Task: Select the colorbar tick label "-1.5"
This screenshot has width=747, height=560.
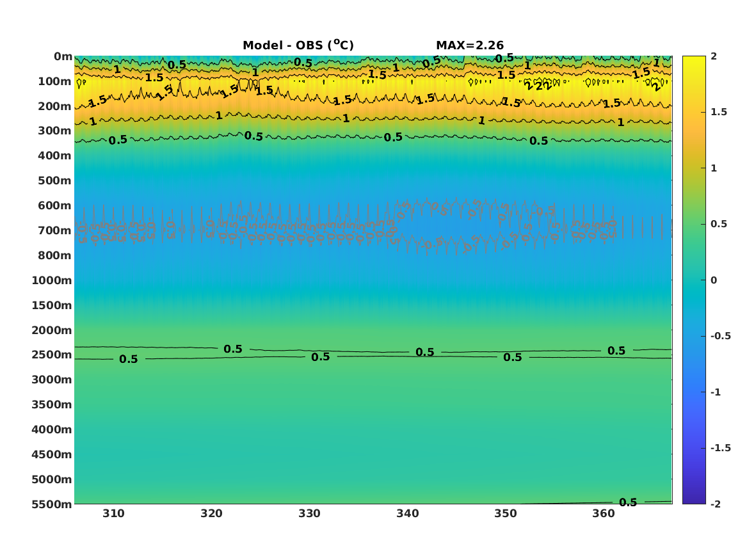Action: coord(720,448)
